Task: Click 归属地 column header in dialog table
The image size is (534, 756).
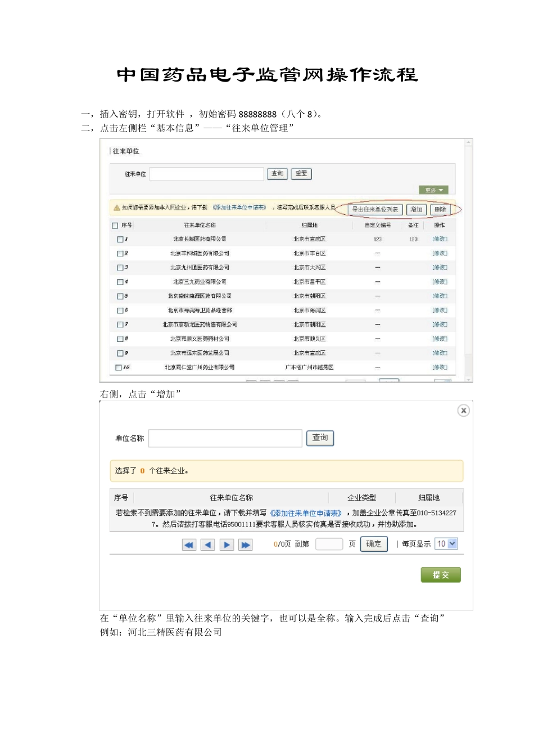Action: (x=429, y=498)
